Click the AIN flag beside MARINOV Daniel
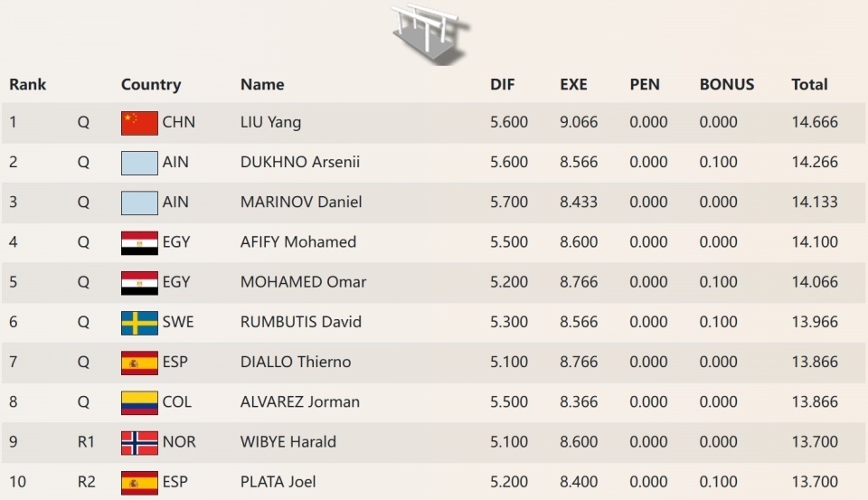The height and width of the screenshot is (500, 868). click(139, 203)
